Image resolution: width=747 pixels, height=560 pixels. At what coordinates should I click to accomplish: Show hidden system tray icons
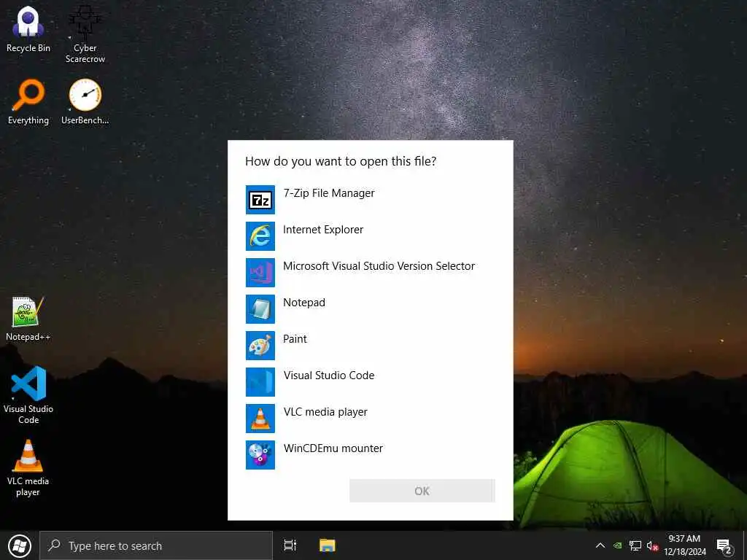tap(600, 545)
